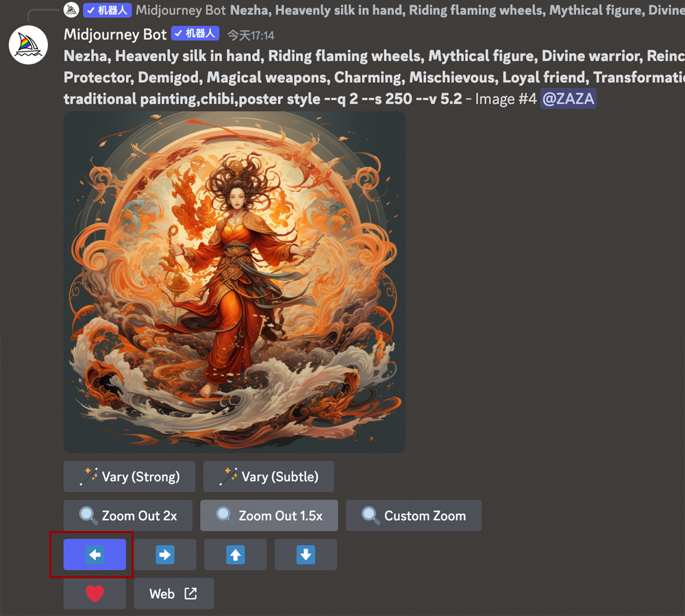Extend image downward with down arrow
Image resolution: width=685 pixels, height=616 pixels.
coord(306,554)
